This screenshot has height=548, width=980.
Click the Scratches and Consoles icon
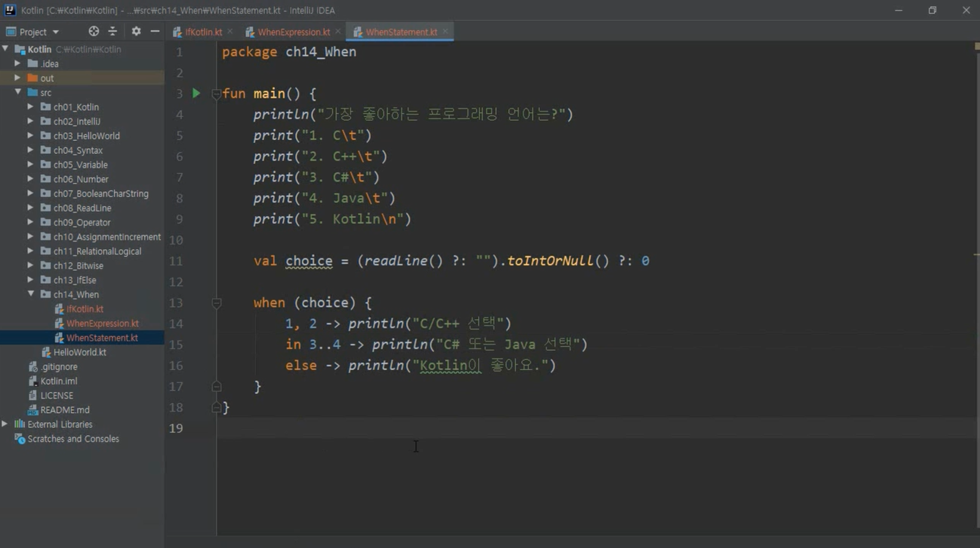tap(20, 439)
